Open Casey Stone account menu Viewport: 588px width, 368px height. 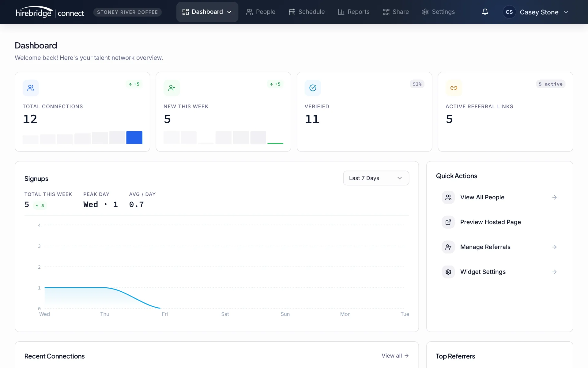[536, 12]
